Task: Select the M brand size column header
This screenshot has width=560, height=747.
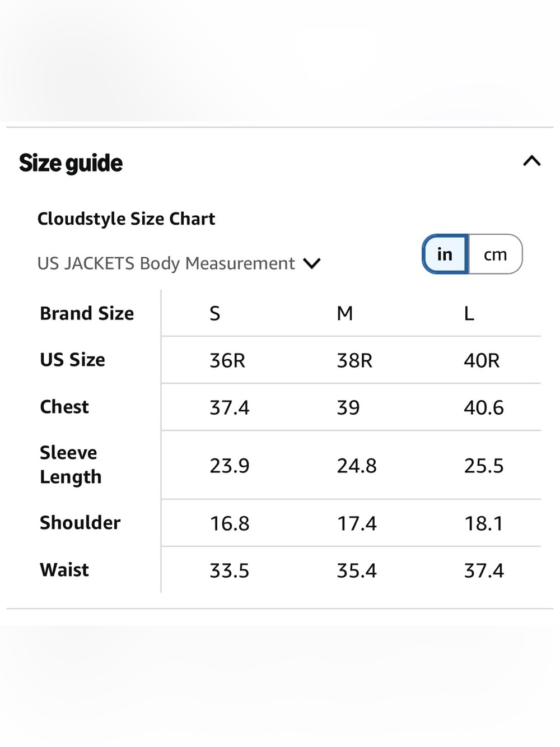Action: pos(344,313)
